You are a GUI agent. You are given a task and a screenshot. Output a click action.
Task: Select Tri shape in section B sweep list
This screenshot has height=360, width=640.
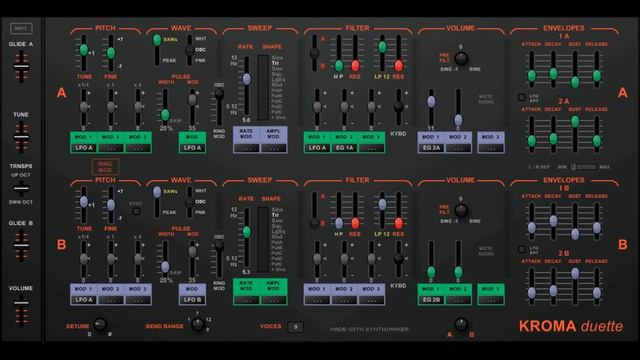(275, 215)
